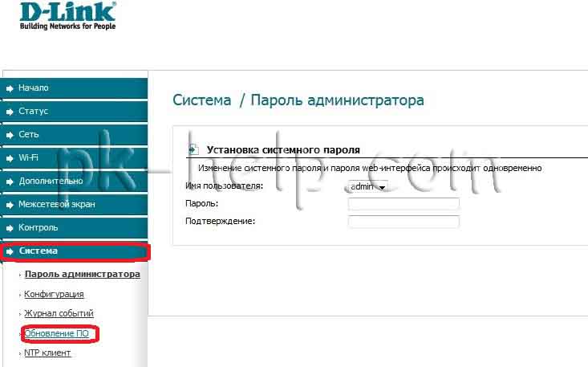Focus the Пароль input field
The height and width of the screenshot is (367, 588).
pyautogui.click(x=403, y=204)
